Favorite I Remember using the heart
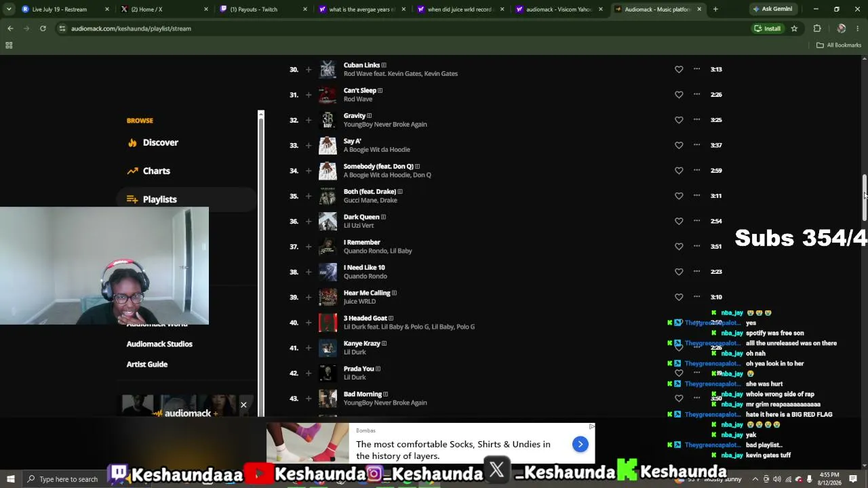 (x=679, y=247)
